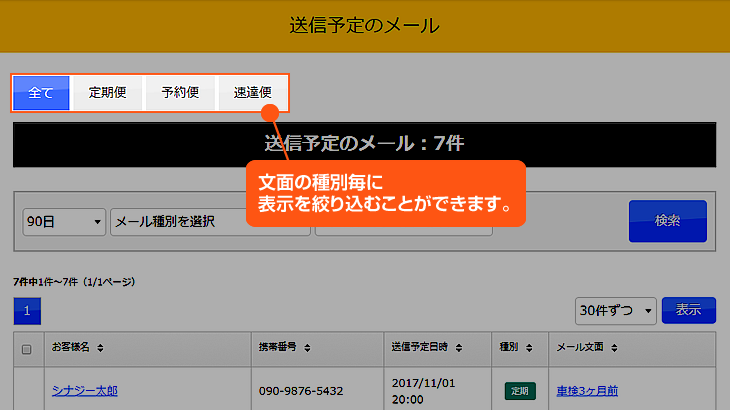This screenshot has width=730, height=410.
Task: Select the 全て filter tab
Action: (x=41, y=93)
